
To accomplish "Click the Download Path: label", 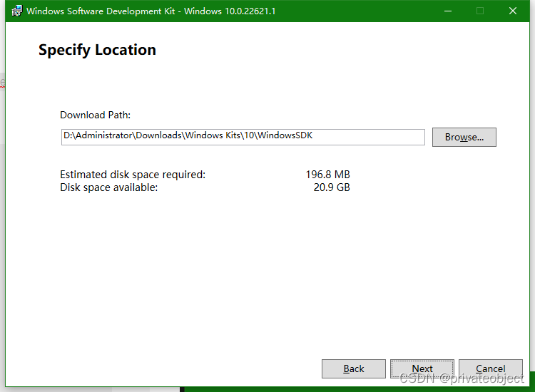I will (95, 115).
